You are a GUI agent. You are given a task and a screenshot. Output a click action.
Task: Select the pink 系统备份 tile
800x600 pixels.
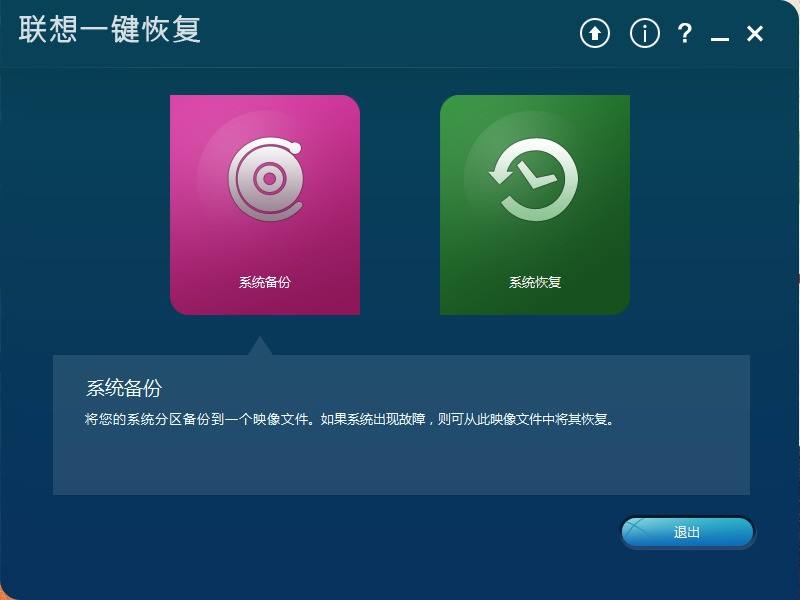tap(265, 205)
